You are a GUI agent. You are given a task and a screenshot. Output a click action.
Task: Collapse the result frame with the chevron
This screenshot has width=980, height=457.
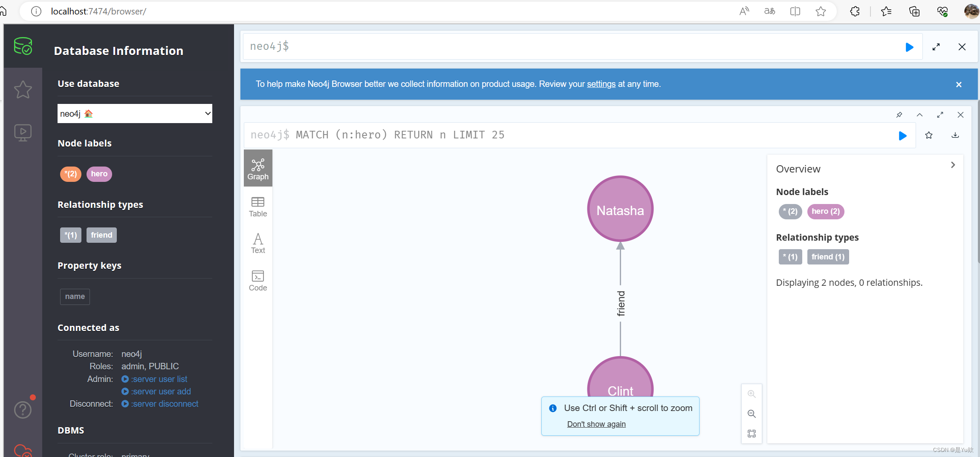[x=919, y=115]
